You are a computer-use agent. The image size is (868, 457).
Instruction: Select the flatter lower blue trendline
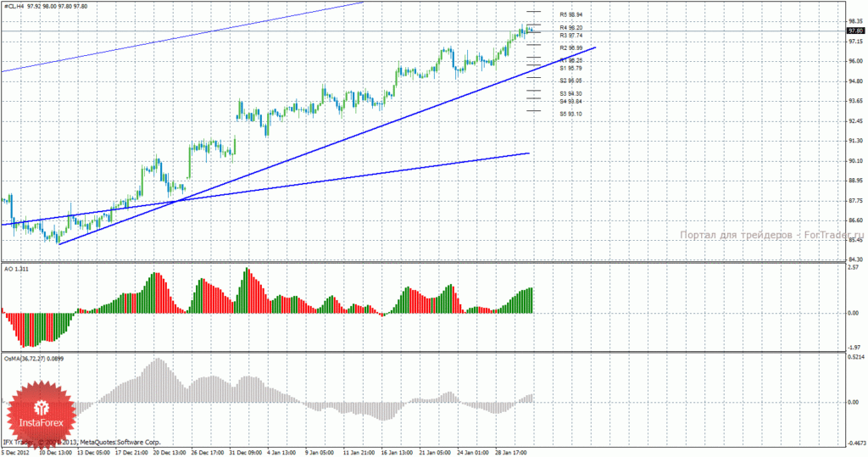[265, 189]
